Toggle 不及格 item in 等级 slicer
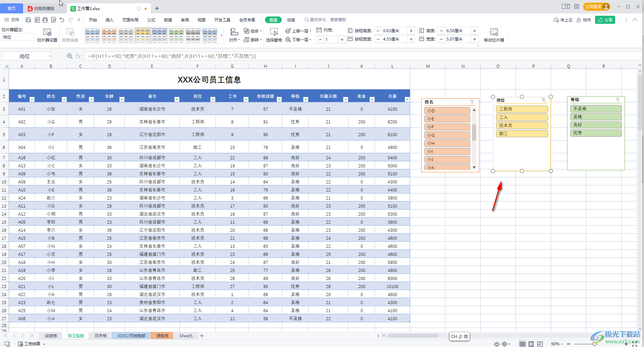644x347 pixels. pyautogui.click(x=596, y=109)
